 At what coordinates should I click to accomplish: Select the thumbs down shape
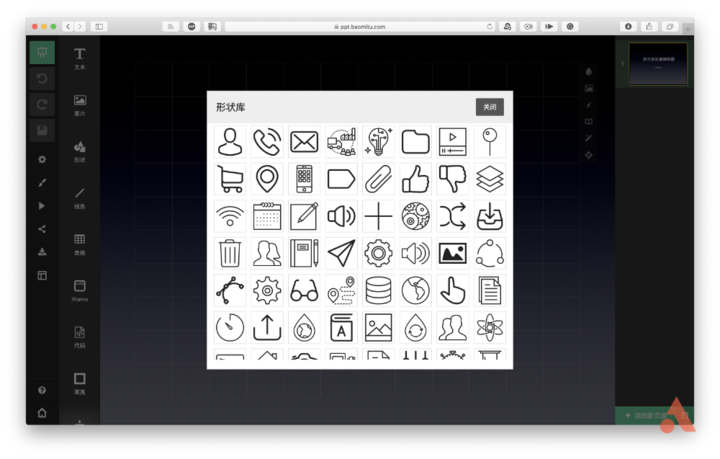(x=453, y=179)
